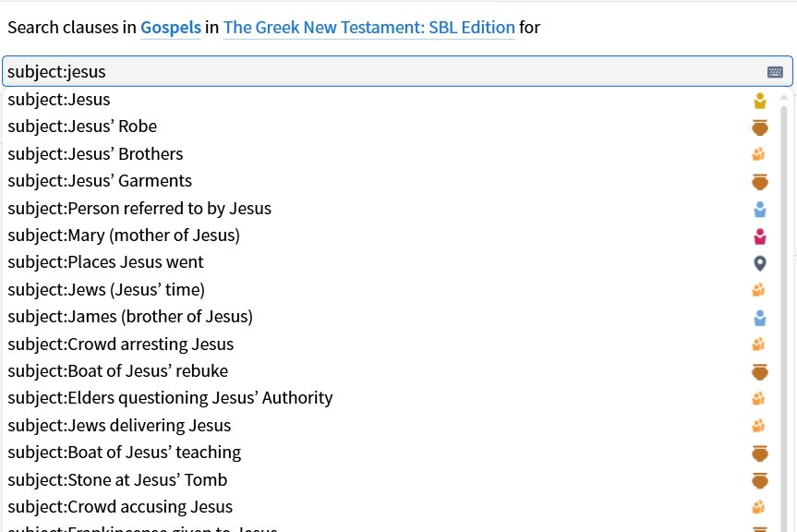Choose subject:Jews (Jesus' time) from list

coord(386,290)
